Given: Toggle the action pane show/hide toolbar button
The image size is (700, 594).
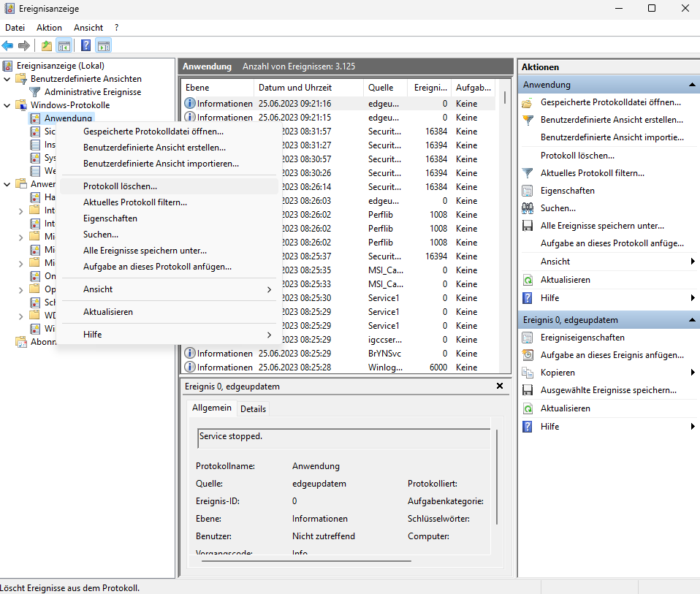Looking at the screenshot, I should [x=104, y=46].
